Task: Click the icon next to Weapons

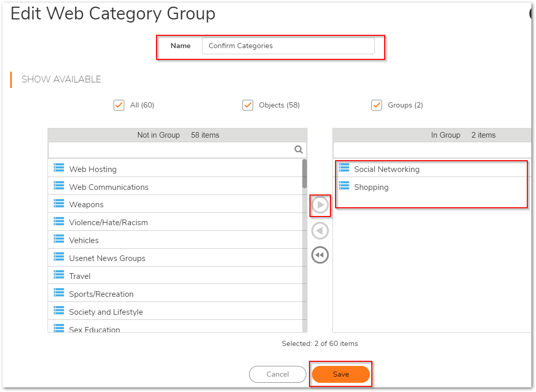Action: click(x=59, y=204)
